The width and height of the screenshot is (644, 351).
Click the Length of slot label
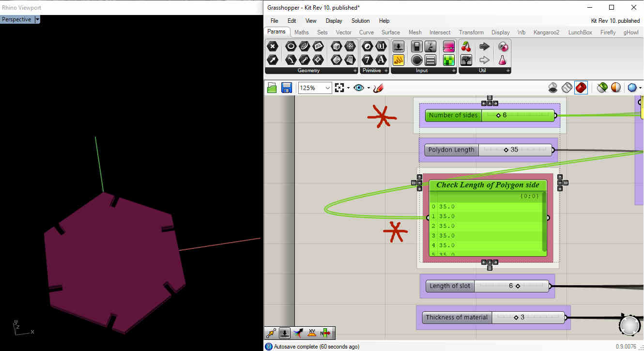click(x=450, y=286)
